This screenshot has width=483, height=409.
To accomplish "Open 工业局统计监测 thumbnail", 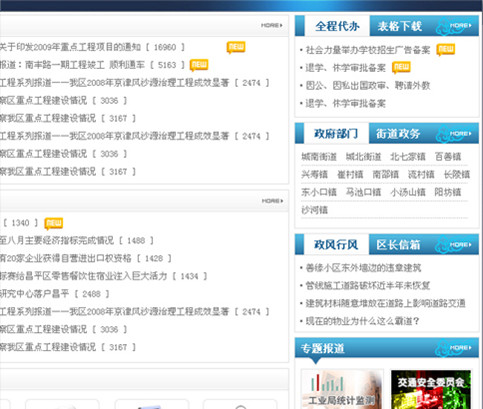I will tap(342, 389).
